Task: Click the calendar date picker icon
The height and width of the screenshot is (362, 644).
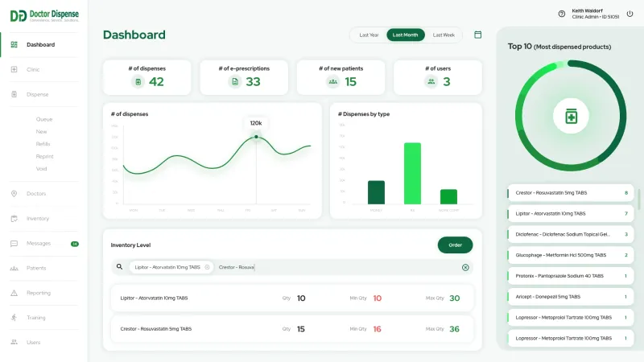Action: coord(478,35)
